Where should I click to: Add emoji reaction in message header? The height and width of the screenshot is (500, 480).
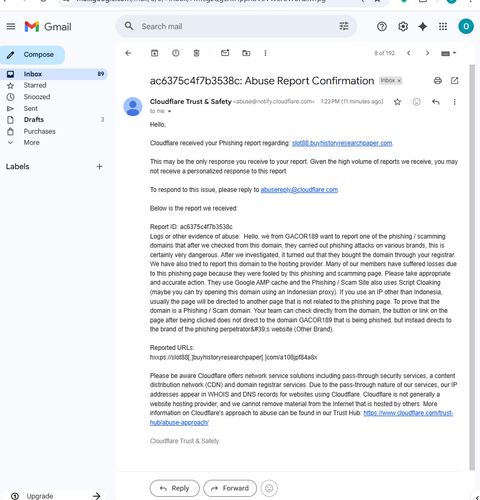coord(416,102)
